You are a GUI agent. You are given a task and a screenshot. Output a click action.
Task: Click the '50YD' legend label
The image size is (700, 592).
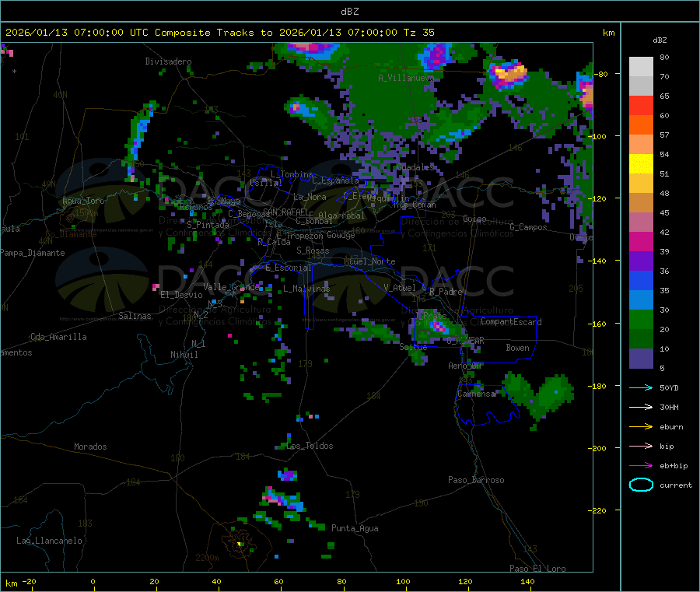(669, 387)
